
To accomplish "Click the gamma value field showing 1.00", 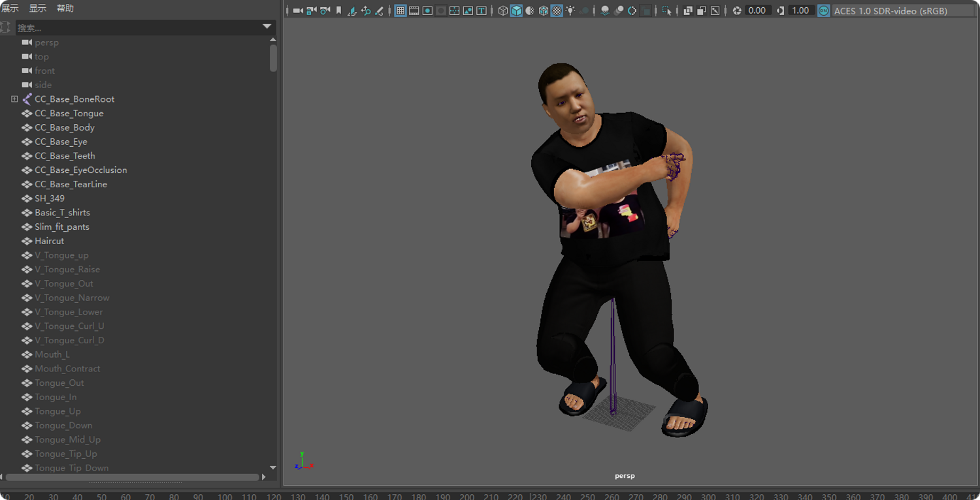I will [800, 10].
